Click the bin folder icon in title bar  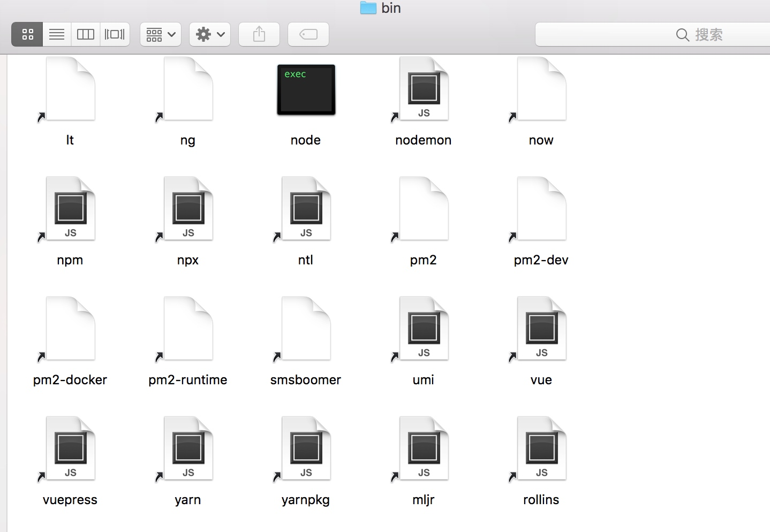pyautogui.click(x=368, y=7)
